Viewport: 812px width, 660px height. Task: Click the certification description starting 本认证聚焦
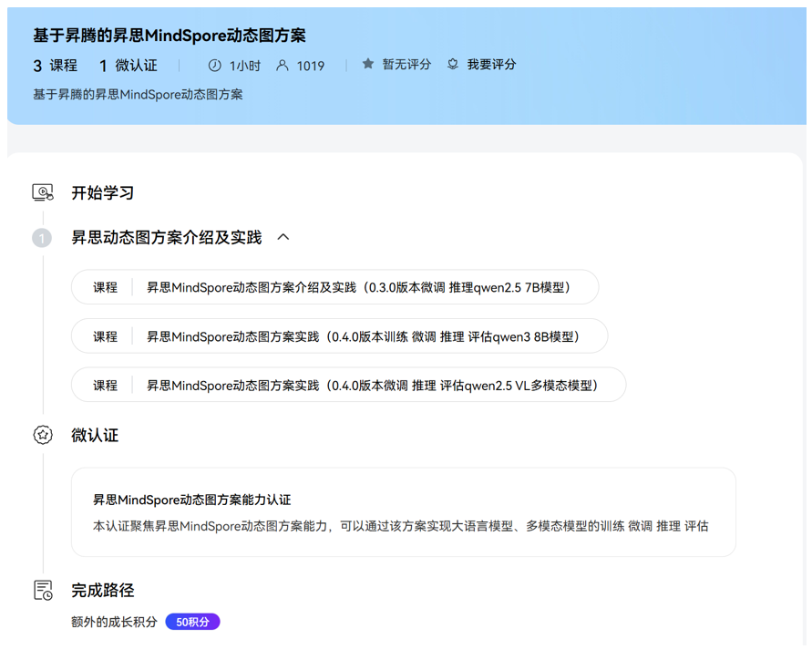(400, 526)
